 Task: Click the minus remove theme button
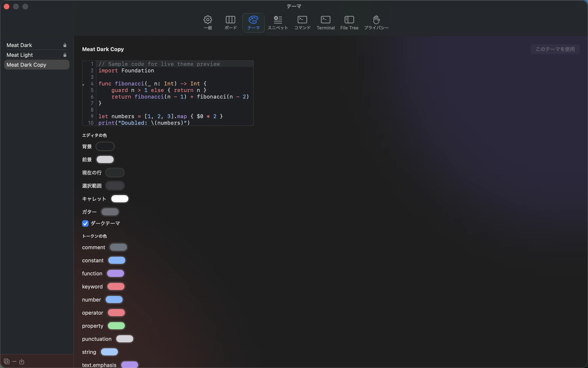(14, 361)
